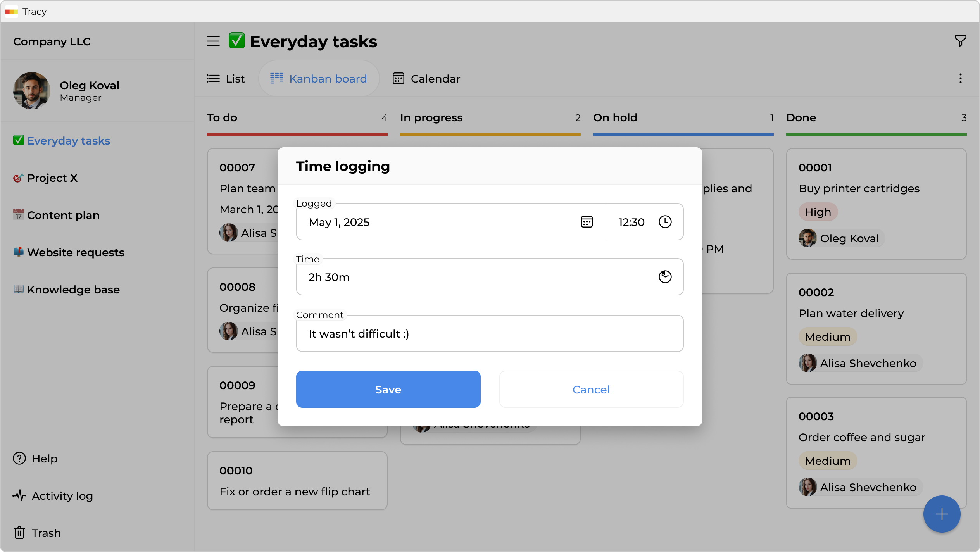Viewport: 980px width, 552px height.
Task: Open the Knowledge base section
Action: (x=73, y=289)
